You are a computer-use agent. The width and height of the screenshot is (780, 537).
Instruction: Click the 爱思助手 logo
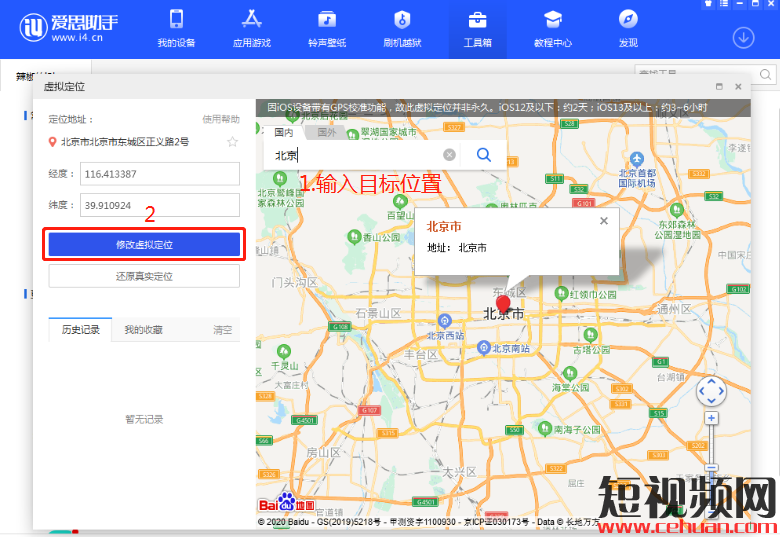click(x=69, y=27)
